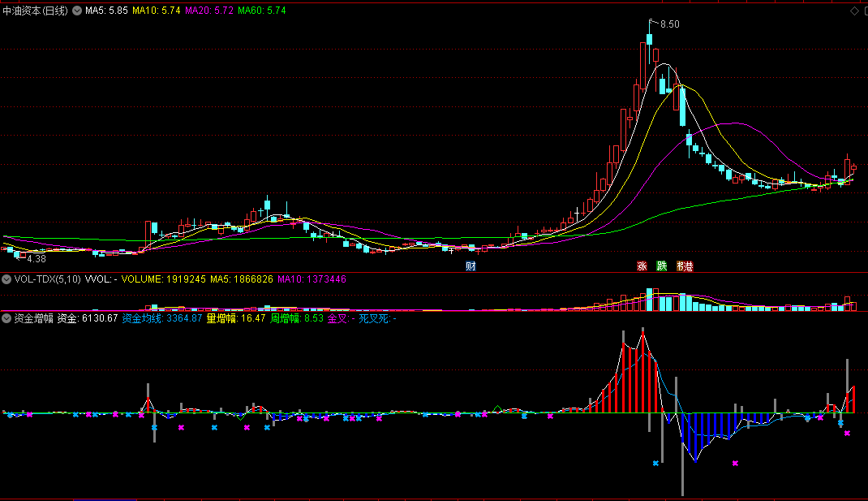Click the diamond icon at top right
The width and height of the screenshot is (868, 501).
coord(854,11)
